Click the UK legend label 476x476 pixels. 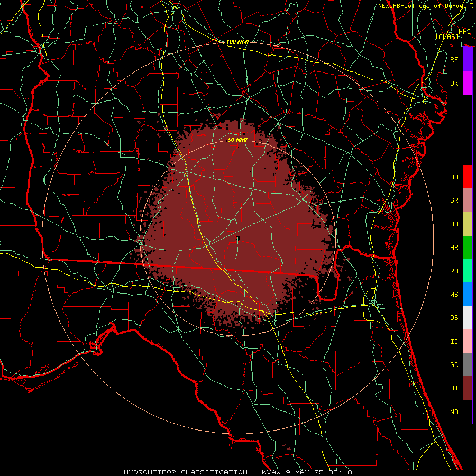pyautogui.click(x=454, y=83)
